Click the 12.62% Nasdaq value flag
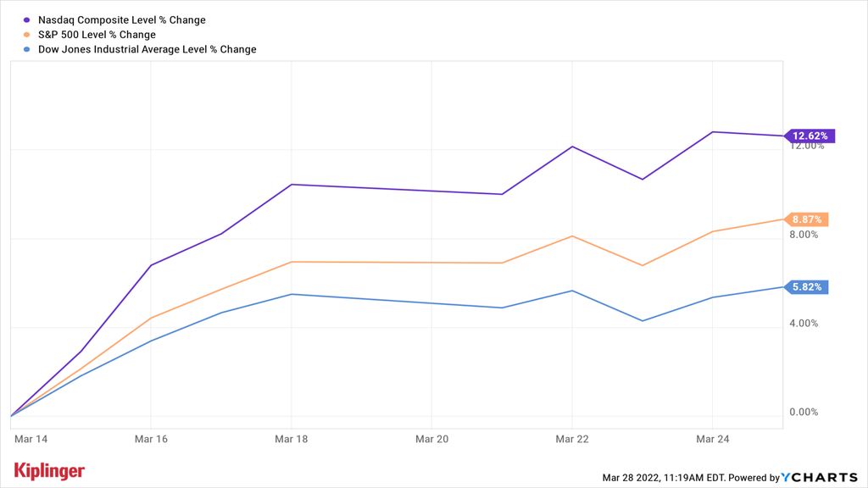The image size is (868, 488). 810,136
